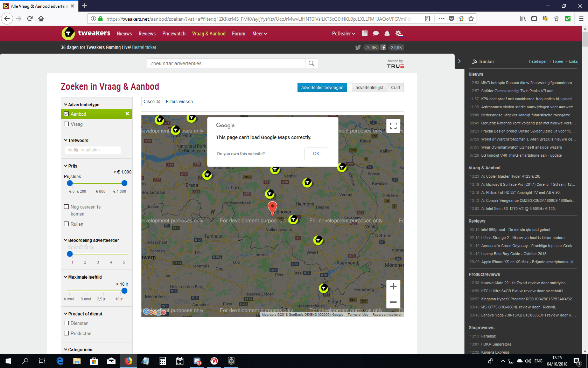The width and height of the screenshot is (588, 368).
Task: Open the Tracker Instellingen link
Action: click(x=538, y=62)
